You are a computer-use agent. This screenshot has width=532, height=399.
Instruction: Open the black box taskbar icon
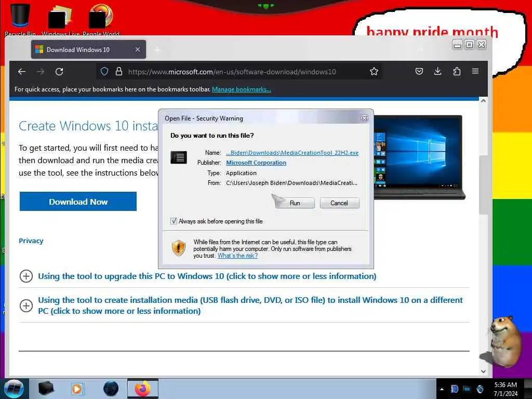pos(46,389)
